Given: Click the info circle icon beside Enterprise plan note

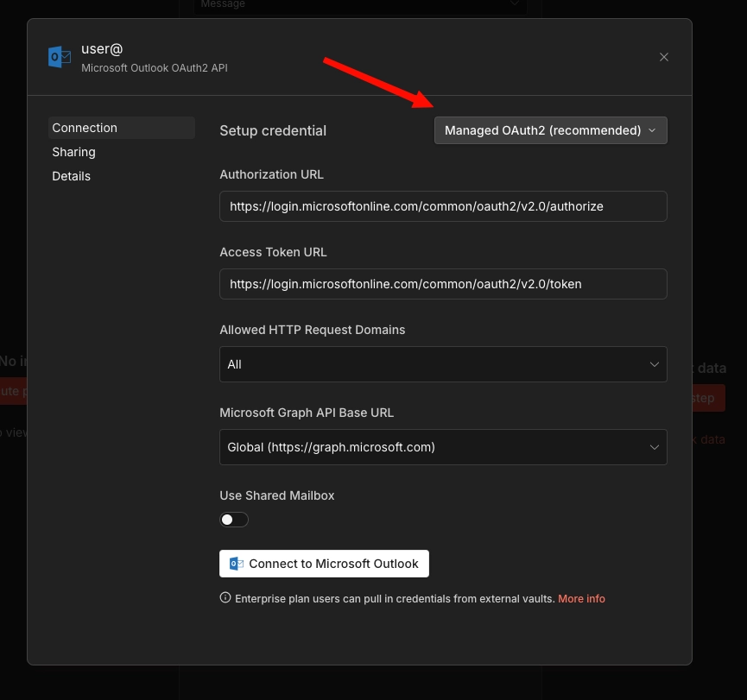Looking at the screenshot, I should (225, 596).
